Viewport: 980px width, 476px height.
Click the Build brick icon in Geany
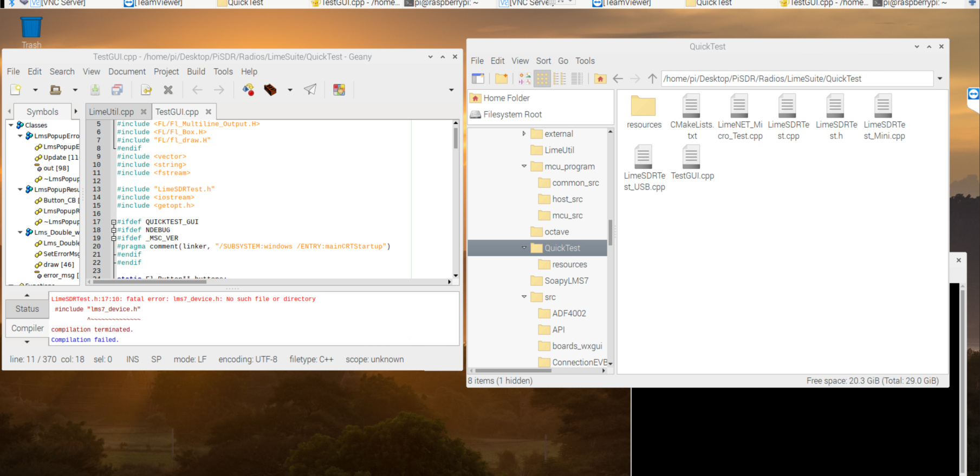tap(270, 90)
